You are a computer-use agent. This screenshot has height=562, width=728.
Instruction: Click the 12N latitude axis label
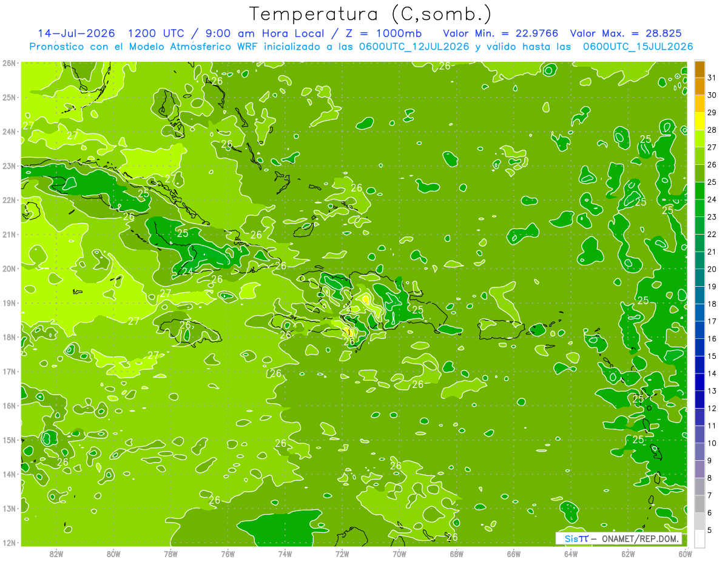tap(9, 543)
